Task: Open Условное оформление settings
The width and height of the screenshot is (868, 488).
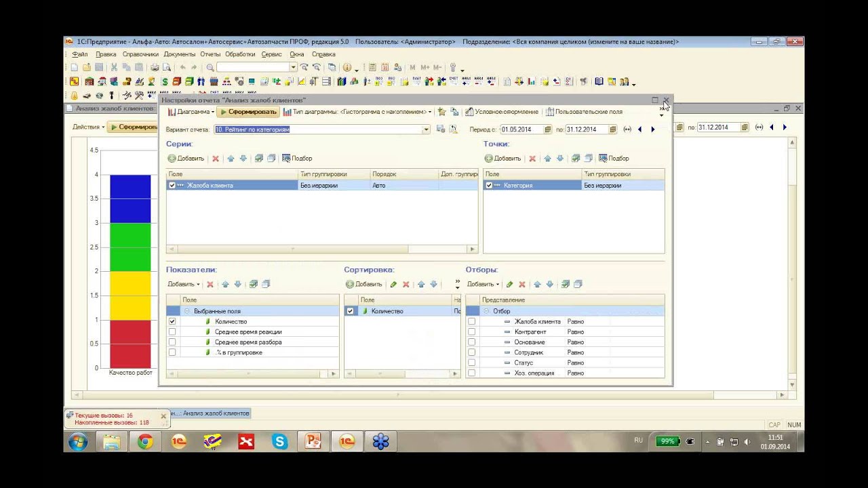Action: pyautogui.click(x=502, y=112)
